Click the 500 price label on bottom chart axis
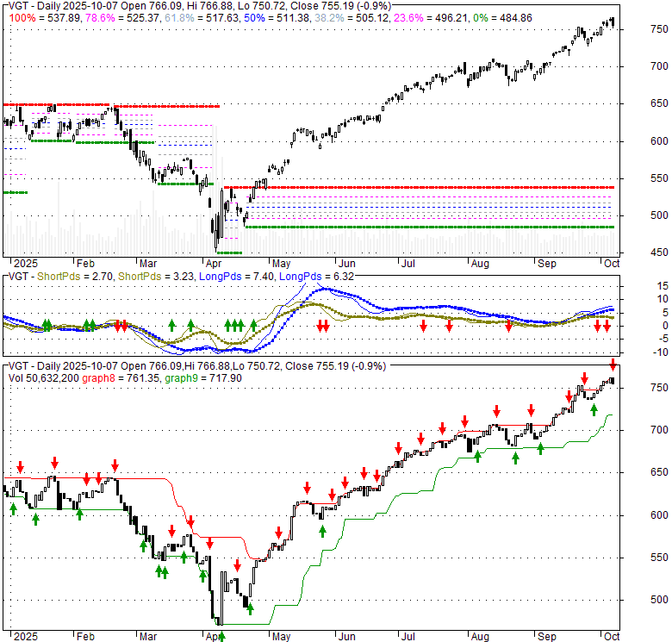 point(659,600)
